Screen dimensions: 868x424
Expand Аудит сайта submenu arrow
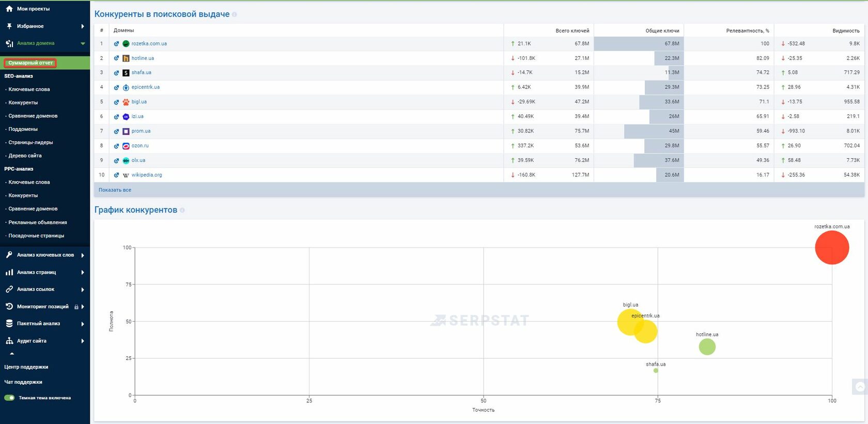tap(83, 341)
